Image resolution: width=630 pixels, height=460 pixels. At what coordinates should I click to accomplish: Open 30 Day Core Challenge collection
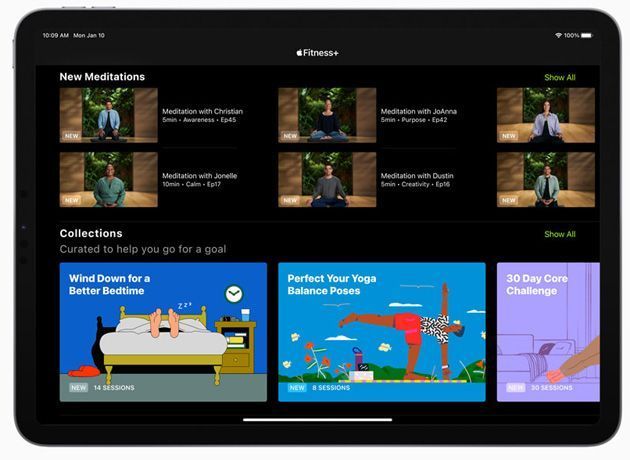[548, 331]
